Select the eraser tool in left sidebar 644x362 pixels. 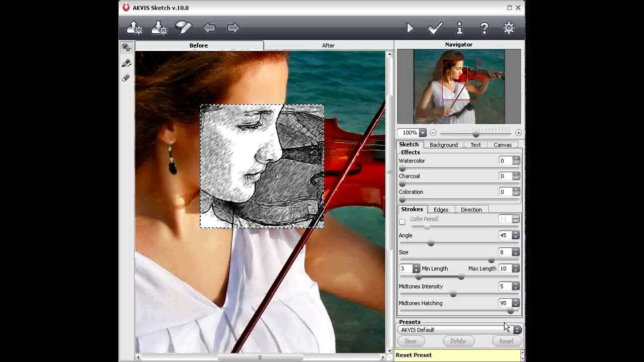click(126, 78)
